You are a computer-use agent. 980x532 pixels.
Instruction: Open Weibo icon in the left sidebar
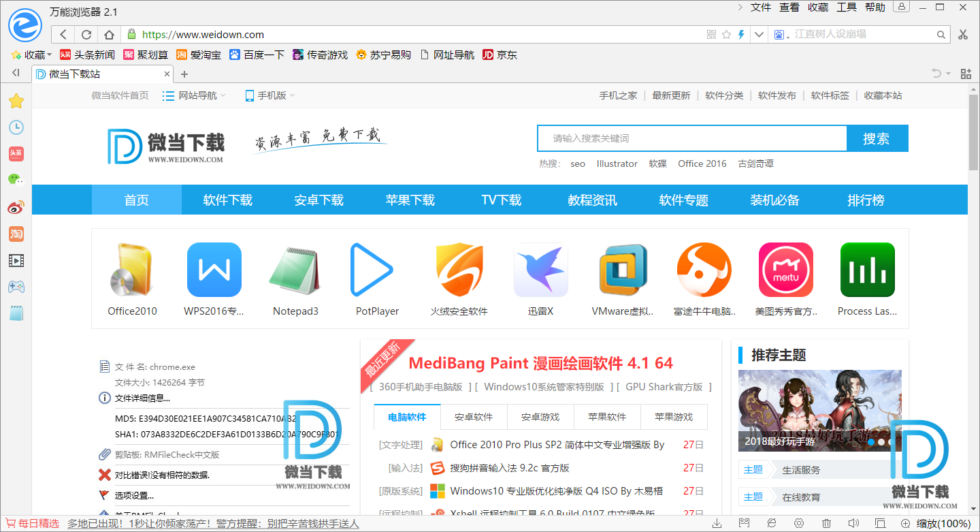pyautogui.click(x=16, y=207)
